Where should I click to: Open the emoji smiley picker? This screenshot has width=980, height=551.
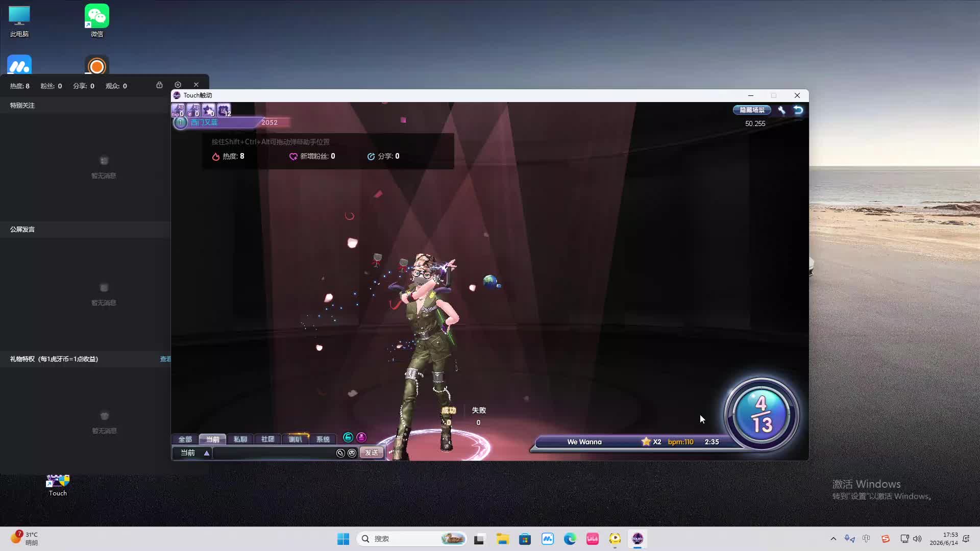click(352, 453)
